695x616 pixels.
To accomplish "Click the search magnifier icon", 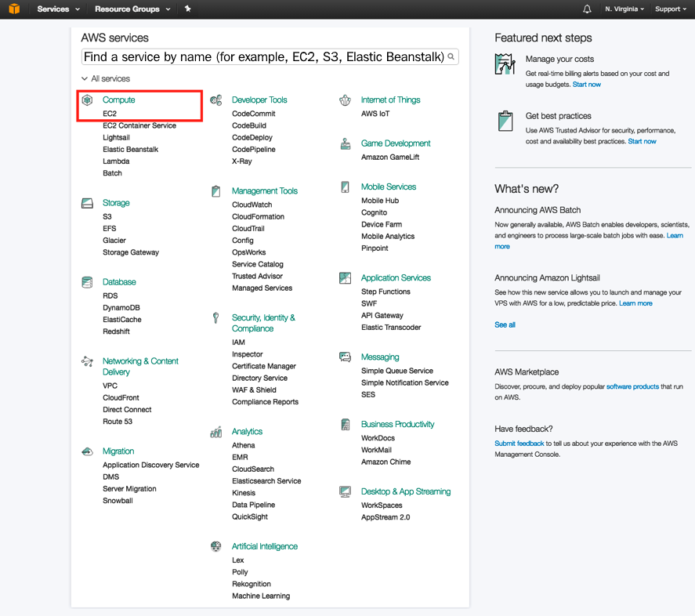I will 452,57.
